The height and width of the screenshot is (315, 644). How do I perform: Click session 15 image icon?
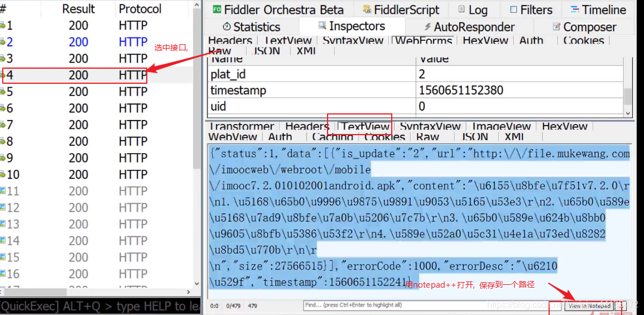[x=3, y=257]
